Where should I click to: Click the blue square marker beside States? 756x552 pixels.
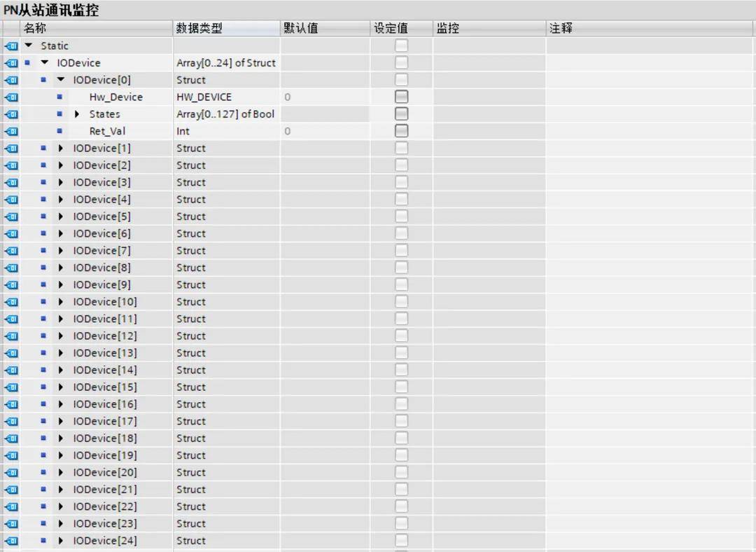59,114
